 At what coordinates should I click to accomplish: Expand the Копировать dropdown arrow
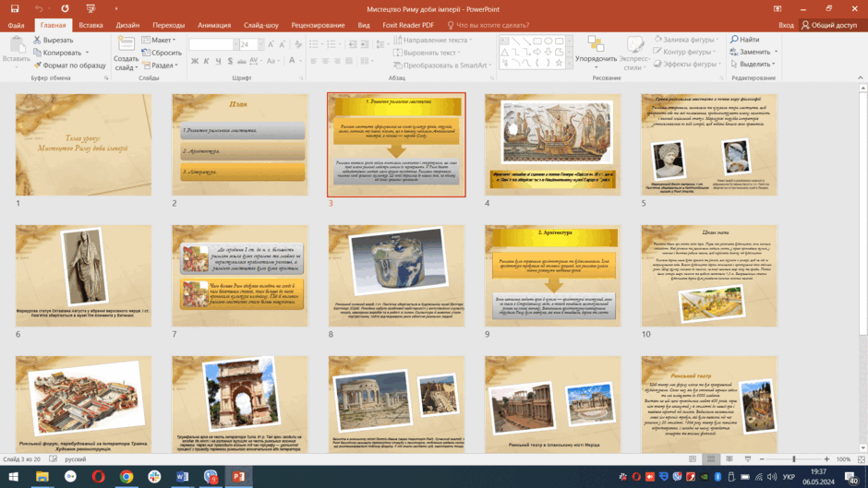click(x=87, y=53)
